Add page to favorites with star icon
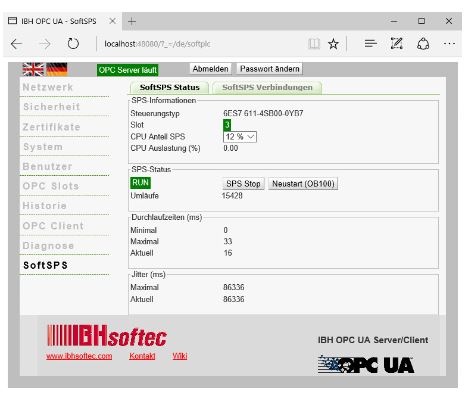 tap(333, 44)
